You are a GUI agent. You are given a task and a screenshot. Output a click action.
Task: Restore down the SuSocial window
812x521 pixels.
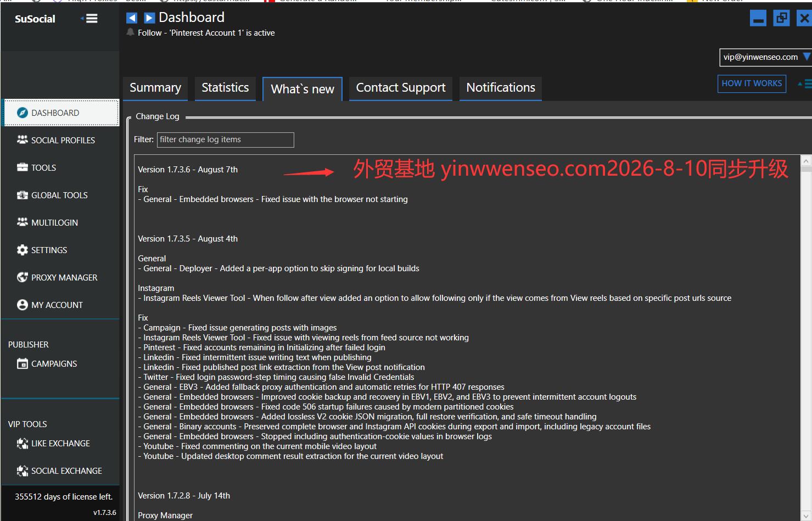coord(781,18)
